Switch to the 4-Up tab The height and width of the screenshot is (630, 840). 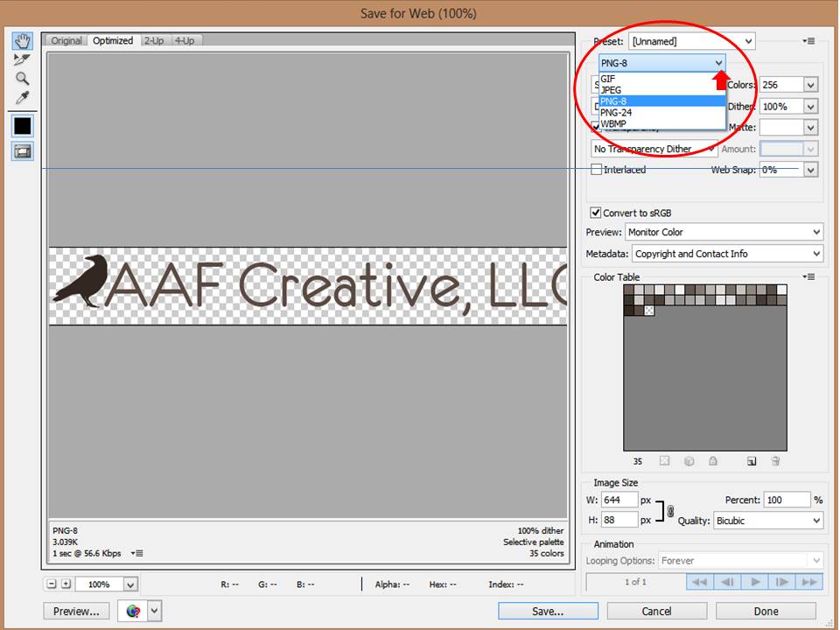coord(185,41)
